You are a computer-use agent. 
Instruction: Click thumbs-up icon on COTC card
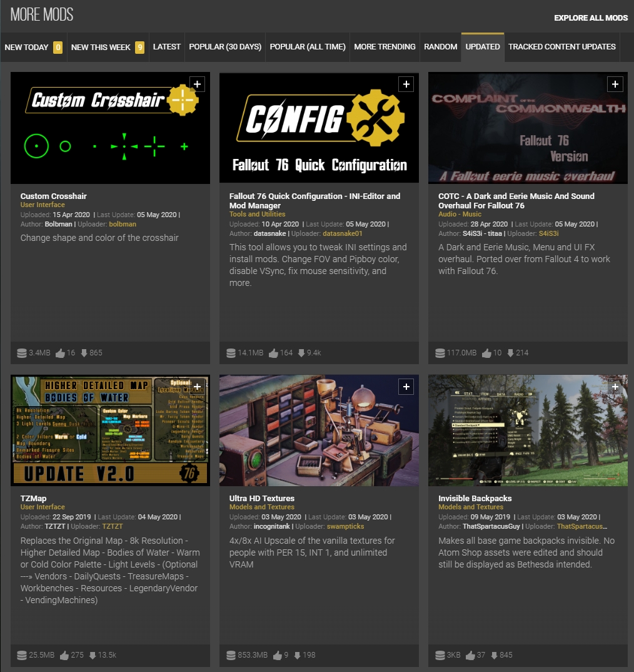click(x=486, y=353)
